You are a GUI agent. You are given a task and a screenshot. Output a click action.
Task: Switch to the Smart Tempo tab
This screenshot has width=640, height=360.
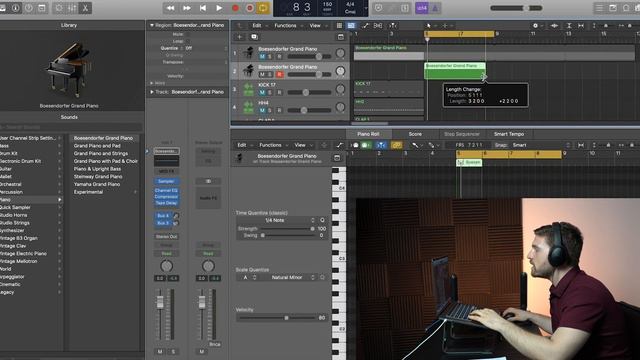[509, 134]
